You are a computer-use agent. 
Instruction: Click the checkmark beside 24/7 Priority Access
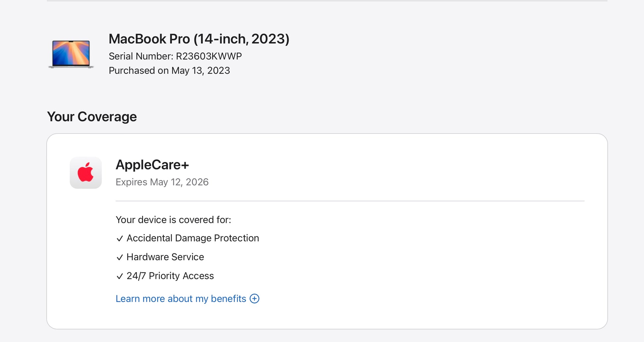click(120, 276)
